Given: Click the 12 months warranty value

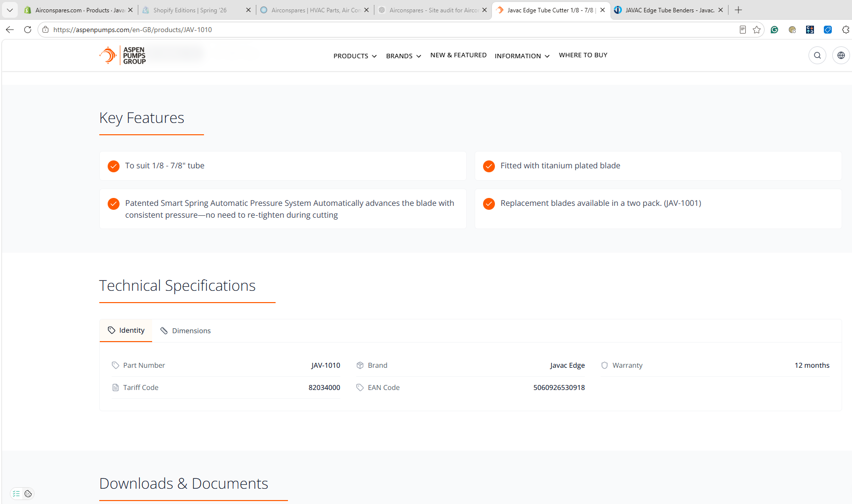Looking at the screenshot, I should pyautogui.click(x=812, y=365).
